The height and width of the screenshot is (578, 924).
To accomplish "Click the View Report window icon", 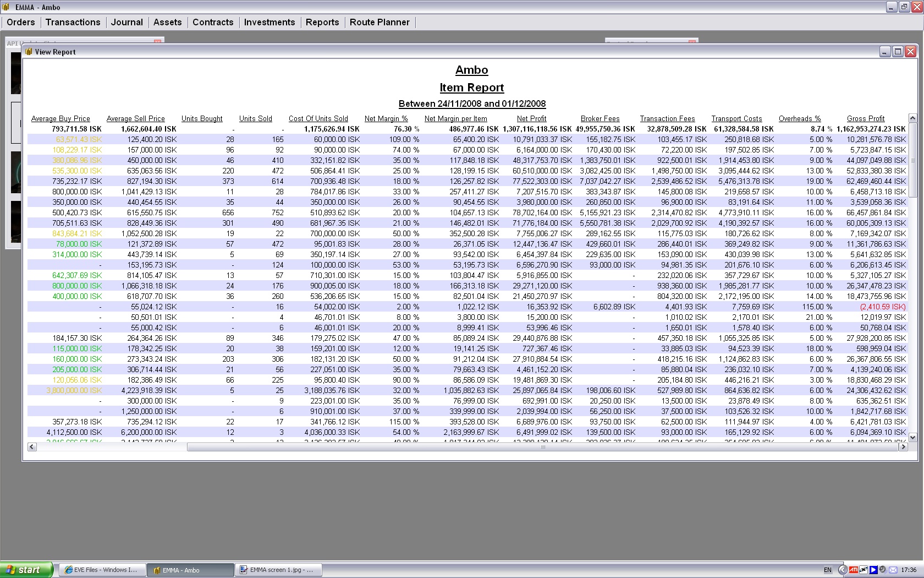I will point(29,52).
